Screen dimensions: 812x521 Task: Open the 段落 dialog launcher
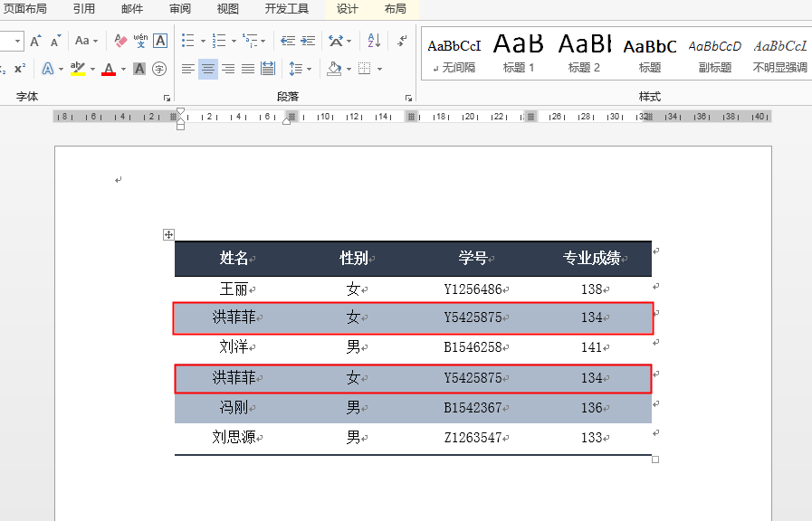pos(408,98)
